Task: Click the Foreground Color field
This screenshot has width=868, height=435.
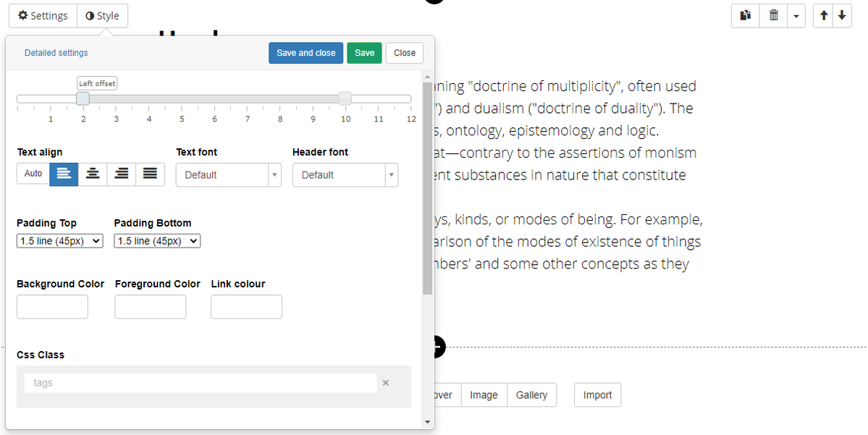Action: 151,307
